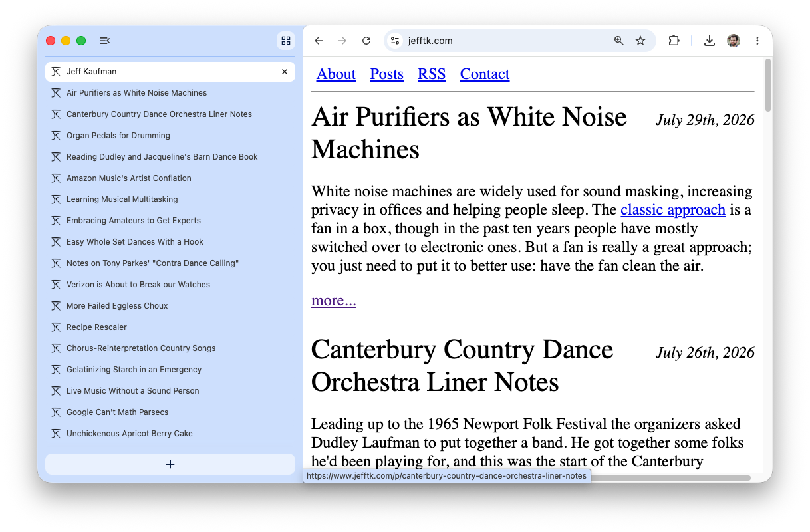
Task: Open Air Purifiers as White Noise Machines heading
Action: click(469, 133)
